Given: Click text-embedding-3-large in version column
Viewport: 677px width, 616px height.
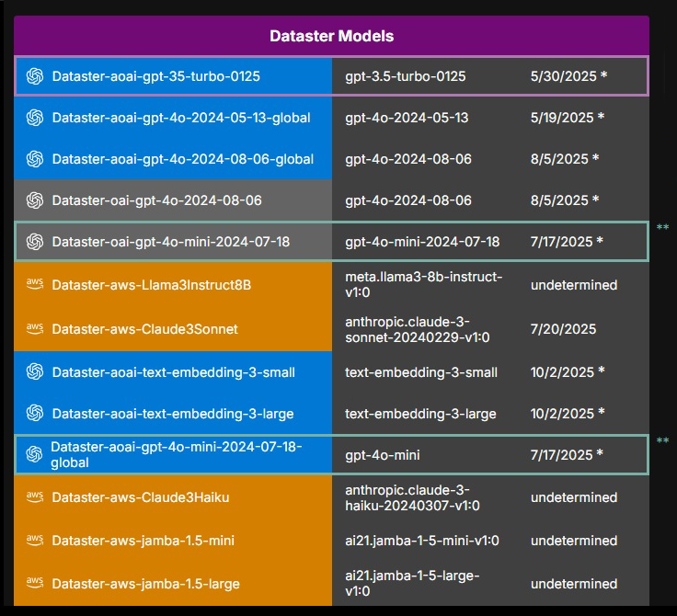Looking at the screenshot, I should 420,414.
